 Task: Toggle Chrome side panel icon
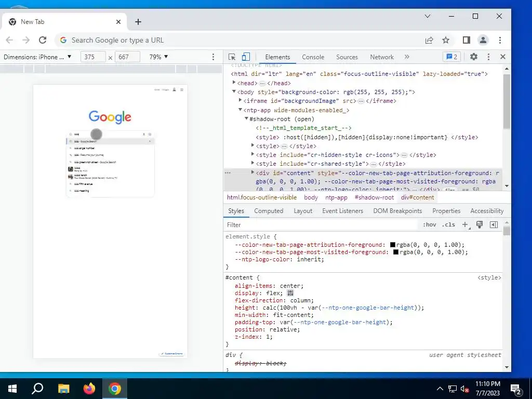pyautogui.click(x=466, y=40)
